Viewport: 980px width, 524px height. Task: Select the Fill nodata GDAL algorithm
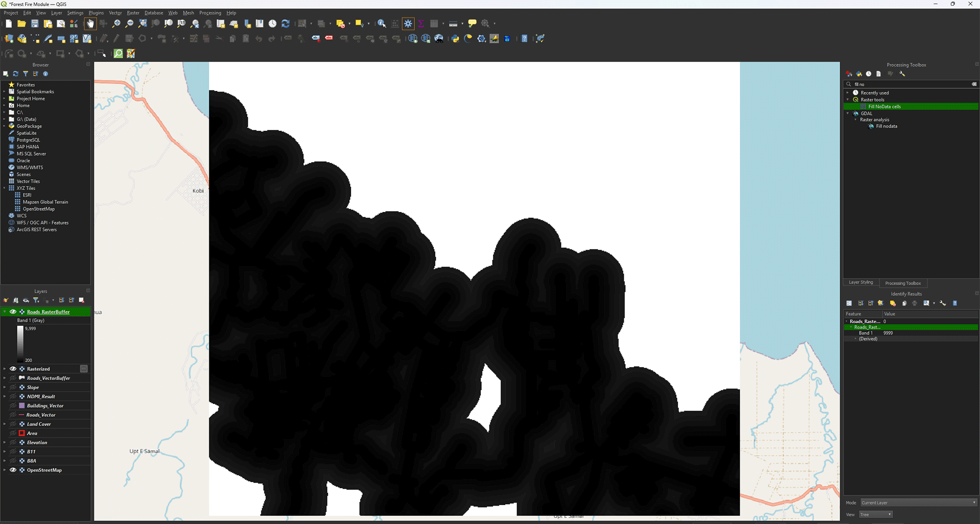pyautogui.click(x=886, y=126)
